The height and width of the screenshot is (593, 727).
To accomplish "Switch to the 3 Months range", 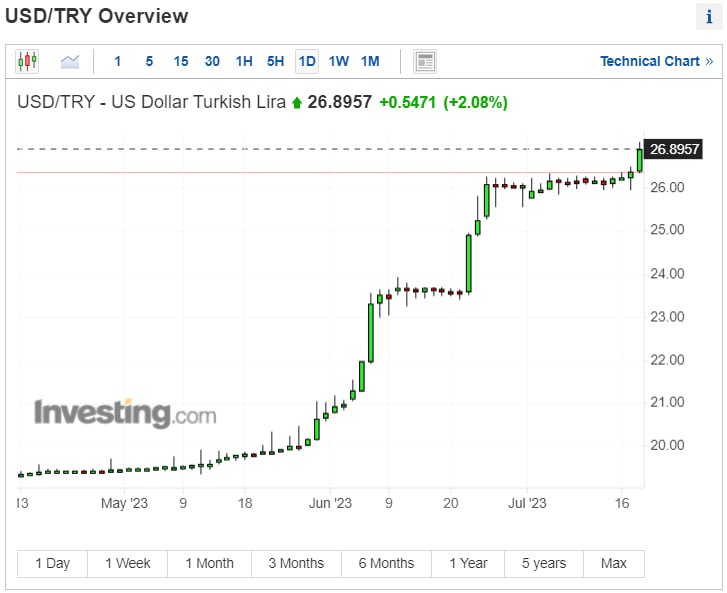I will (x=296, y=563).
